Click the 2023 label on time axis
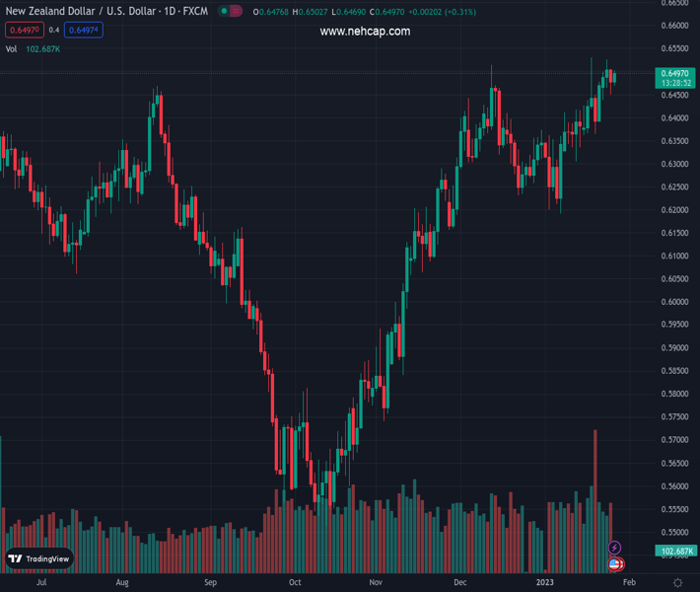Viewport: 700px width, 592px height. tap(543, 583)
